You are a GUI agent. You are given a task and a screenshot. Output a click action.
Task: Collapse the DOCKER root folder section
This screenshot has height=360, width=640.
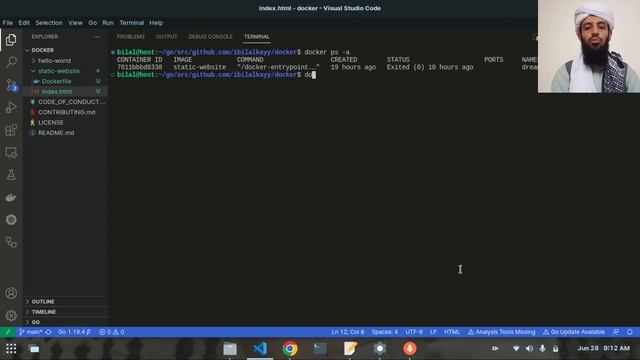coord(65,50)
